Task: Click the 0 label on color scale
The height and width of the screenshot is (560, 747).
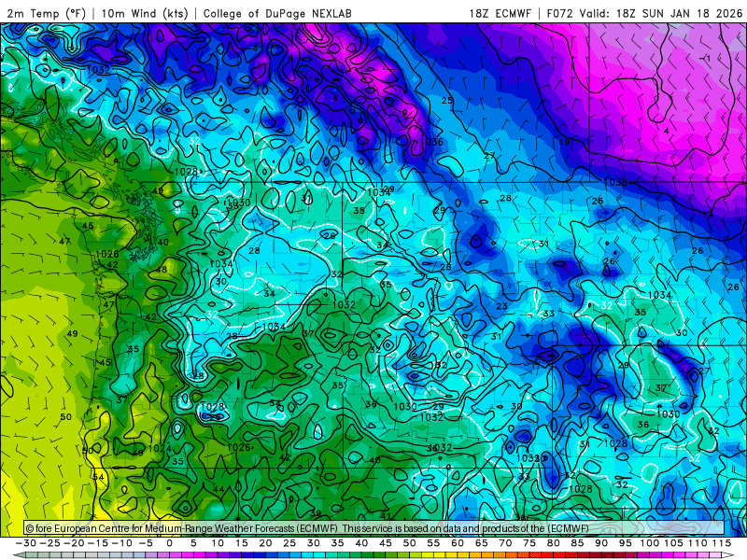Action: pos(169,543)
